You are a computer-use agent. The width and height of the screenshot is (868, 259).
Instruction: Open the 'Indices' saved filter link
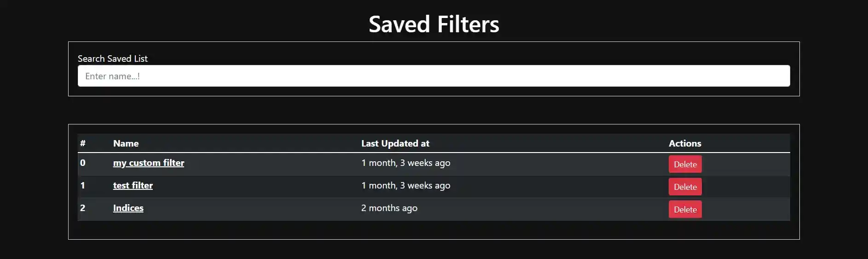pos(128,208)
